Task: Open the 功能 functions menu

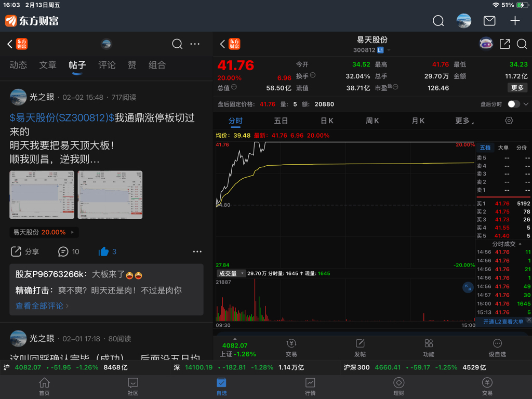Action: 429,348
